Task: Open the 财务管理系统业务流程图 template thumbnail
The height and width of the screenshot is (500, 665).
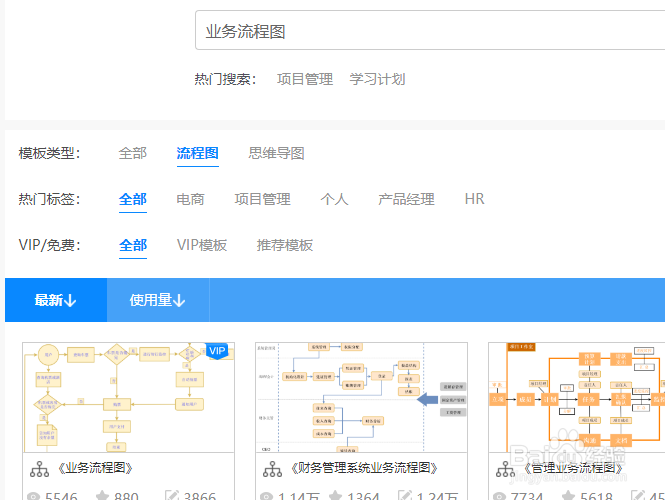Action: [x=361, y=397]
